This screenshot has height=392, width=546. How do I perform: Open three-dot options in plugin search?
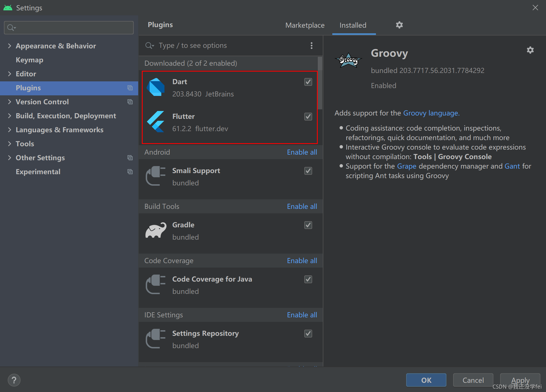(311, 46)
